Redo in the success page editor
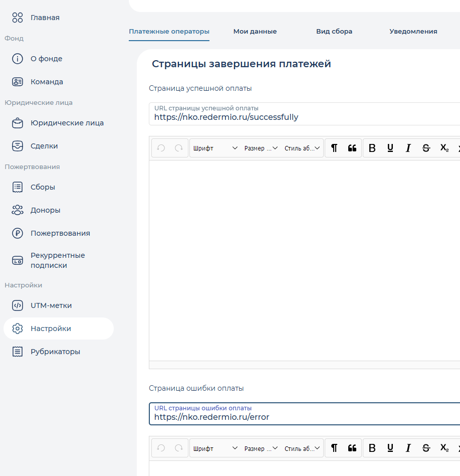The width and height of the screenshot is (460, 476). tap(179, 148)
